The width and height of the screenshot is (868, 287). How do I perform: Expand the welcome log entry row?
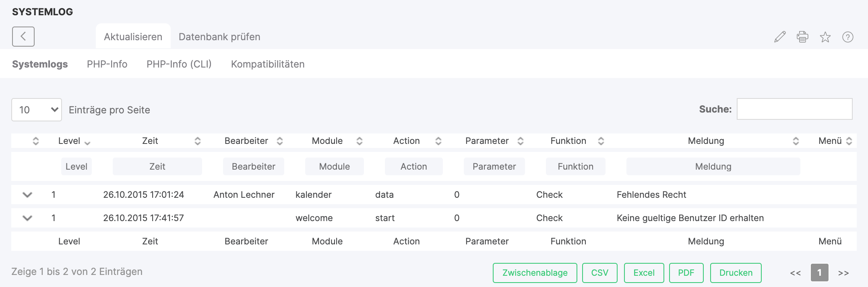tap(27, 218)
